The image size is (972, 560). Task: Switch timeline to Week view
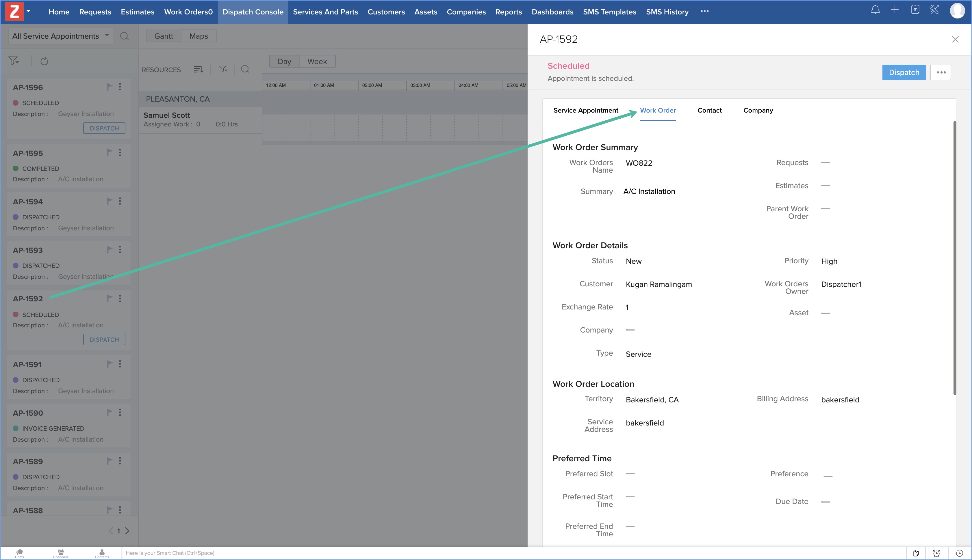point(317,61)
